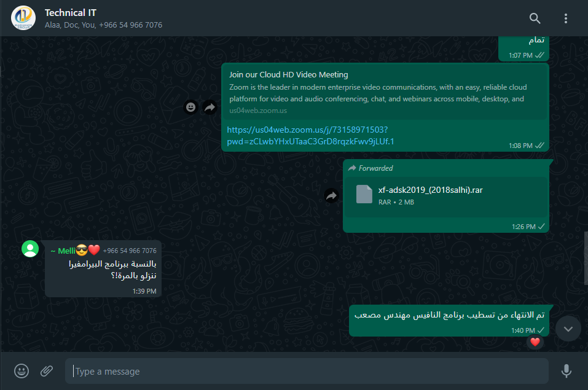Jump to latest messages with the down chevron
The height and width of the screenshot is (390, 588).
[568, 329]
